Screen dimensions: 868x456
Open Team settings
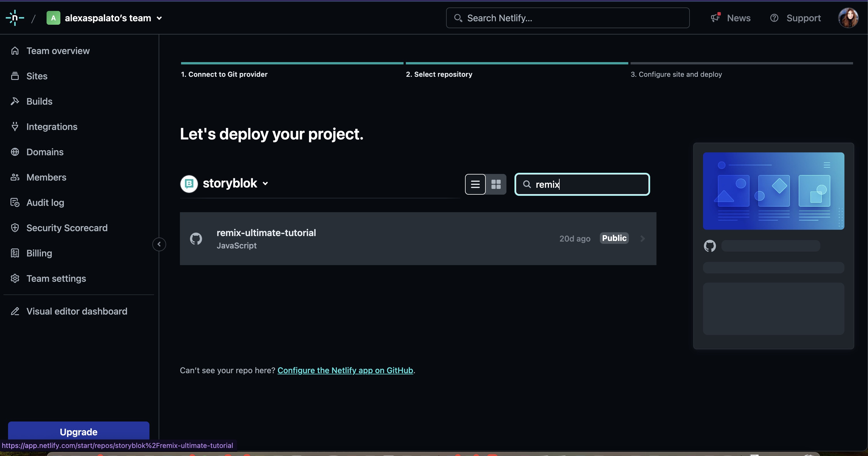coord(56,278)
